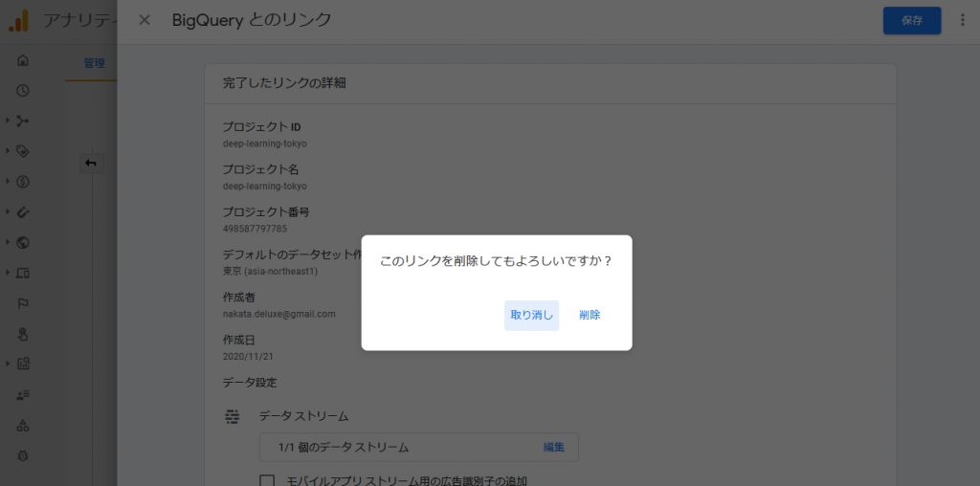Image resolution: width=980 pixels, height=486 pixels.
Task: Click 取り消し to cancel deletion
Action: (532, 316)
